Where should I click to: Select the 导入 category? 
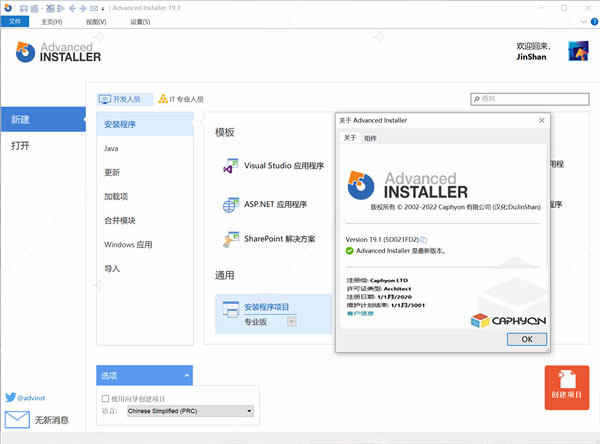pyautogui.click(x=145, y=269)
